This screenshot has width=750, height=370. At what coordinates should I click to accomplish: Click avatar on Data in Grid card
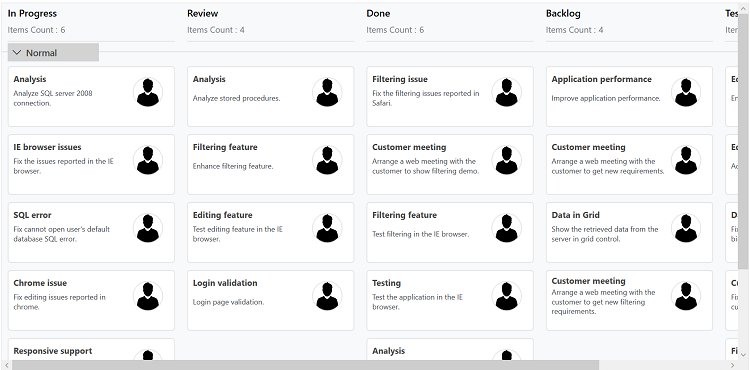[x=686, y=228]
